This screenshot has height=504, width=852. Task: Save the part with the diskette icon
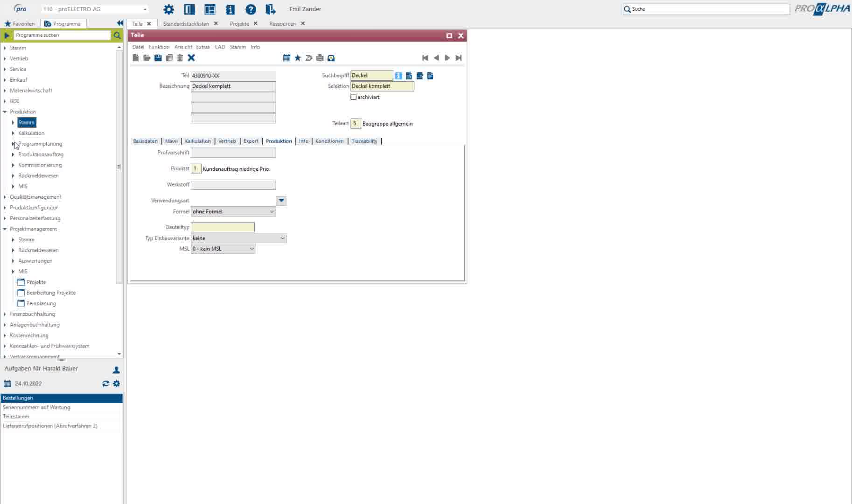pos(158,58)
